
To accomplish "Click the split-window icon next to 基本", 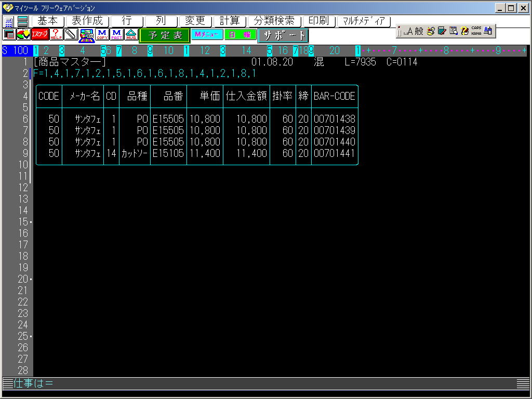I will pyautogui.click(x=22, y=21).
